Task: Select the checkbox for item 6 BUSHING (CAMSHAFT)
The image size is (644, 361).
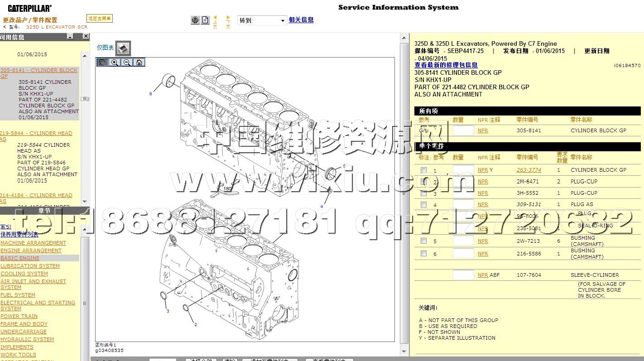Action: tap(423, 253)
